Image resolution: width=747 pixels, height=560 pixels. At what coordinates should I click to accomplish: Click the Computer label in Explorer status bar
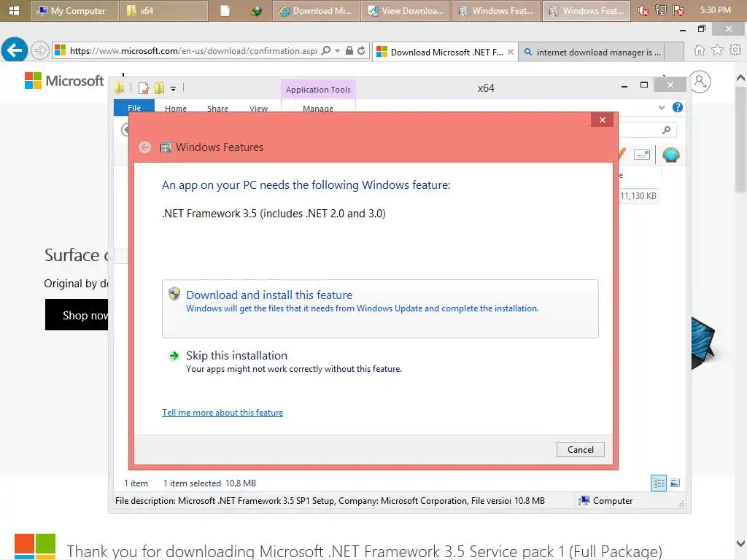tap(613, 500)
